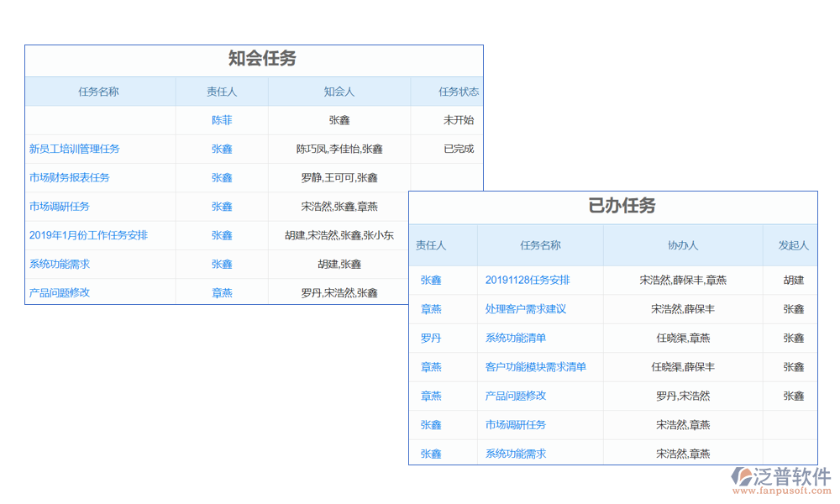
Task: Open the 新员工培训管理任务 task link
Action: point(74,149)
